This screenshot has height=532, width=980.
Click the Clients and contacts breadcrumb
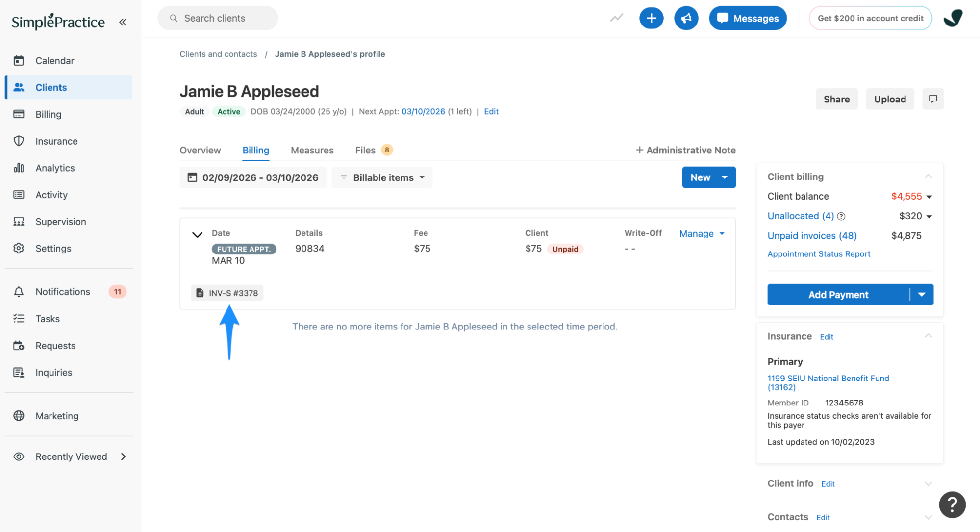218,54
